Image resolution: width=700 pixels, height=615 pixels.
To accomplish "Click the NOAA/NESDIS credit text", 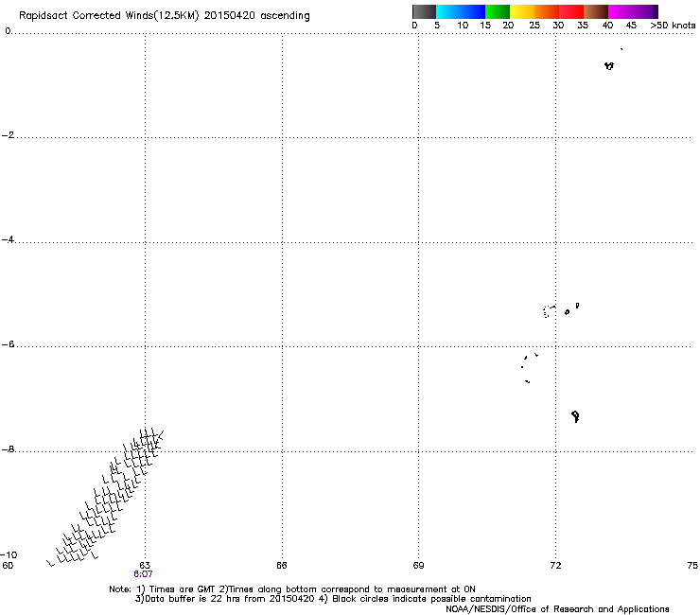I will 557,609.
